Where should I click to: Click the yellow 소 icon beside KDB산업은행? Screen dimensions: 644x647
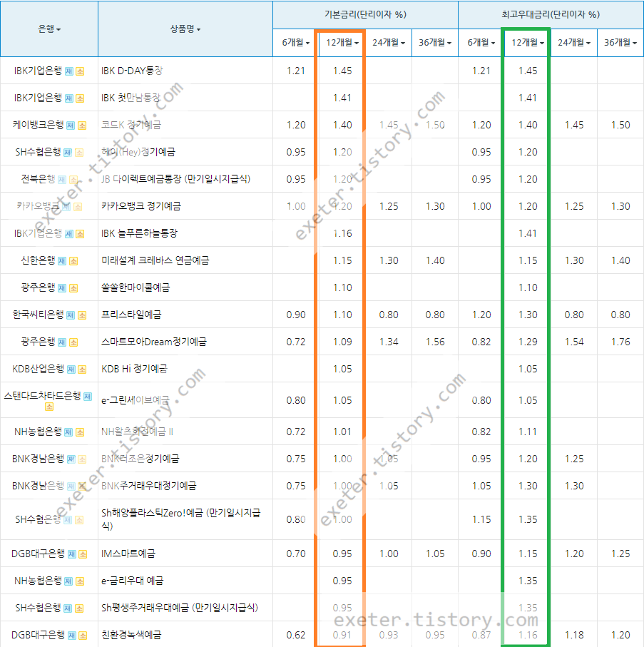pyautogui.click(x=82, y=370)
